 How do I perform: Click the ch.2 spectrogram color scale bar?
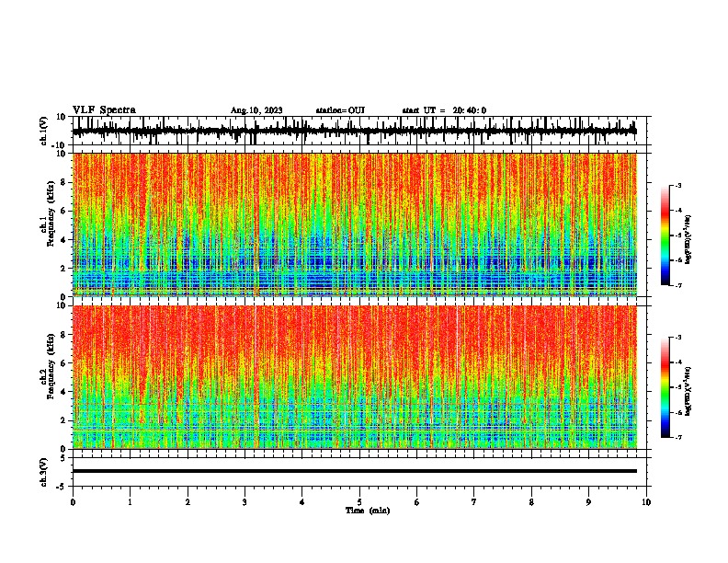665,387
